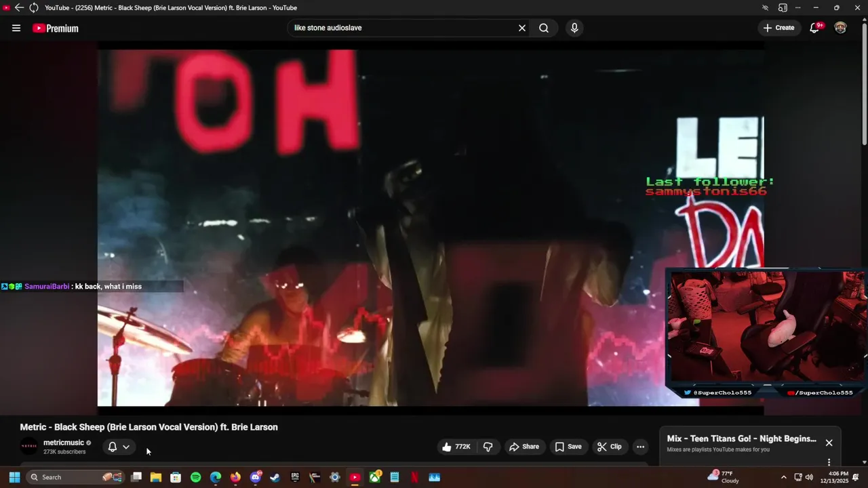The width and height of the screenshot is (868, 488).
Task: Open metricmusic channel avatar
Action: 29,446
